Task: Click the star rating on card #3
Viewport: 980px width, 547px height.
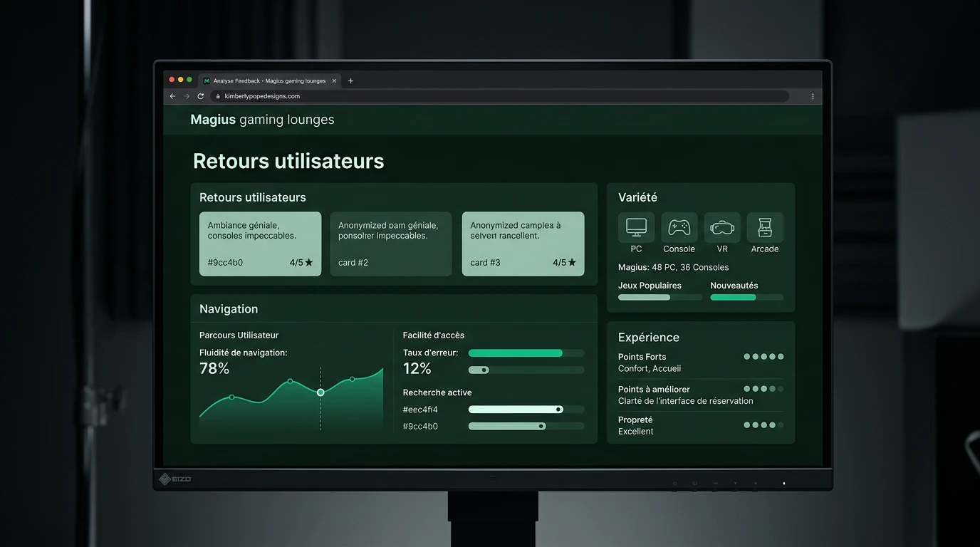Action: [x=564, y=263]
